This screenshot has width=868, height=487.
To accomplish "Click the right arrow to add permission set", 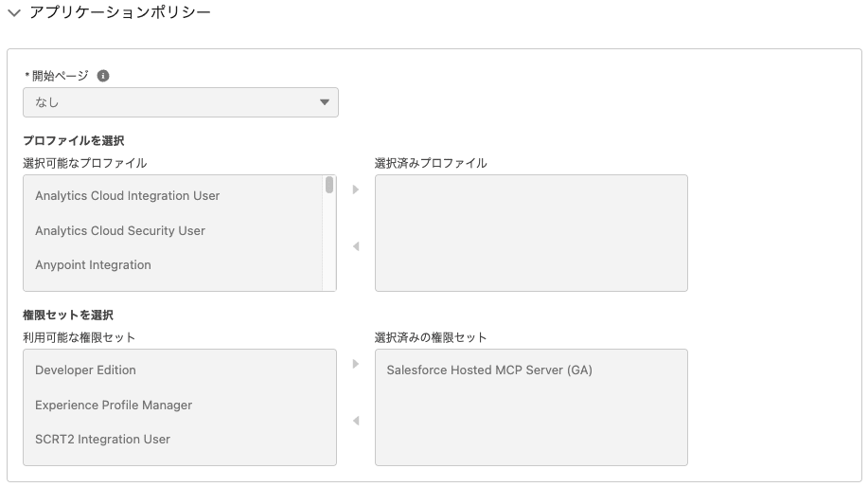I will pos(356,364).
